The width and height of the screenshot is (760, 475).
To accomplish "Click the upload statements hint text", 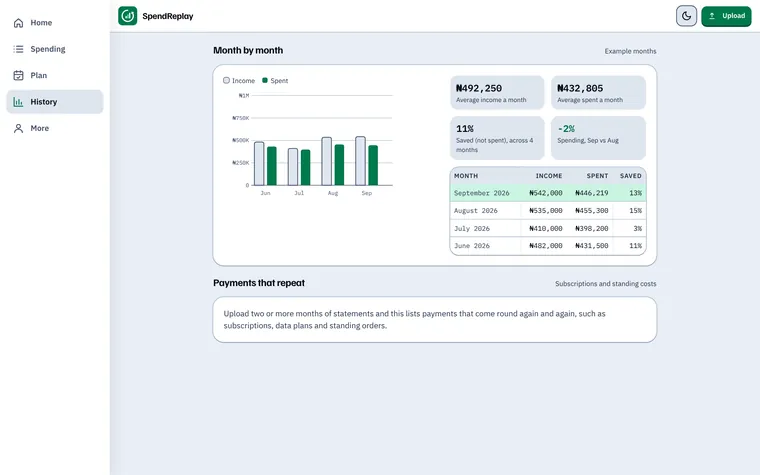I will coord(414,319).
